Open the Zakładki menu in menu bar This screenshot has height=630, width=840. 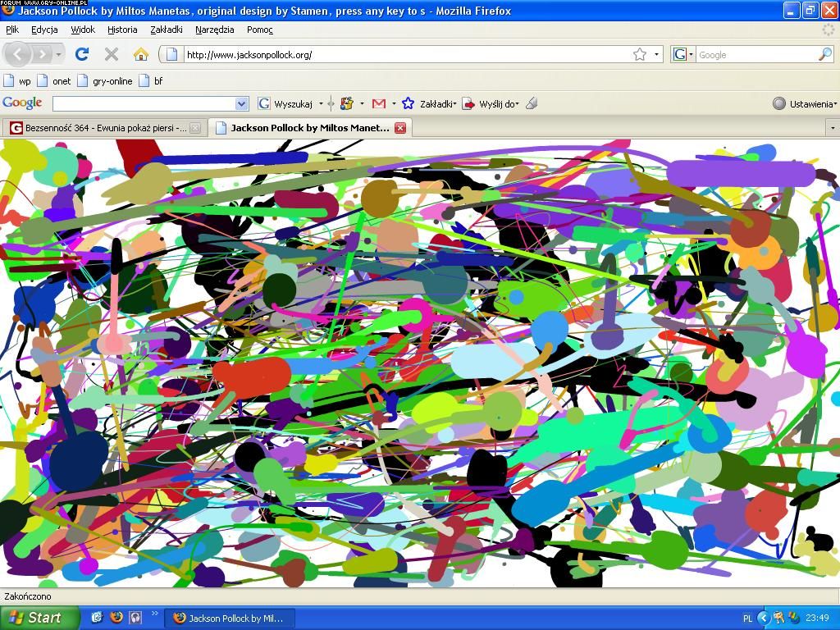pos(166,30)
